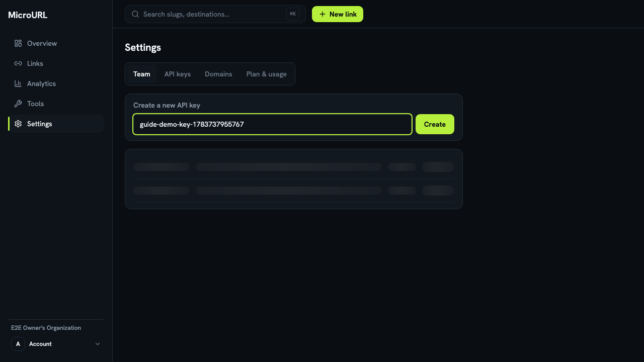The image size is (644, 362).
Task: Open the API keys tab
Action: click(x=178, y=74)
